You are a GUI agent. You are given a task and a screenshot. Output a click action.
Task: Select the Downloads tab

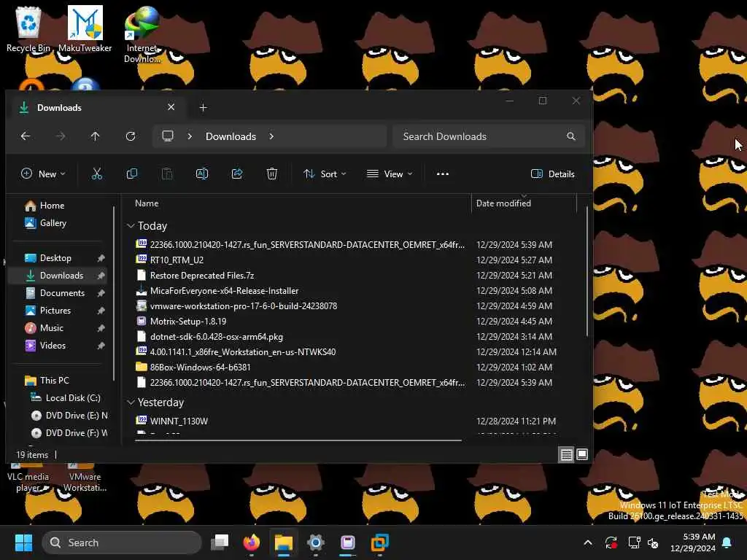(96, 108)
